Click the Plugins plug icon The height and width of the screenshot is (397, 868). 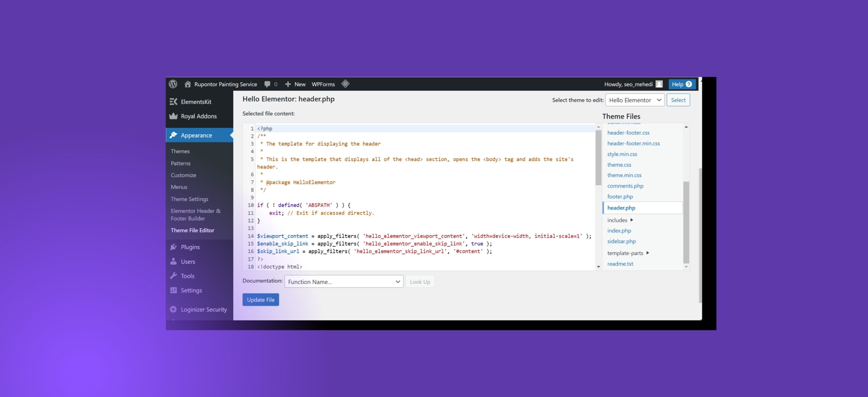pyautogui.click(x=173, y=247)
